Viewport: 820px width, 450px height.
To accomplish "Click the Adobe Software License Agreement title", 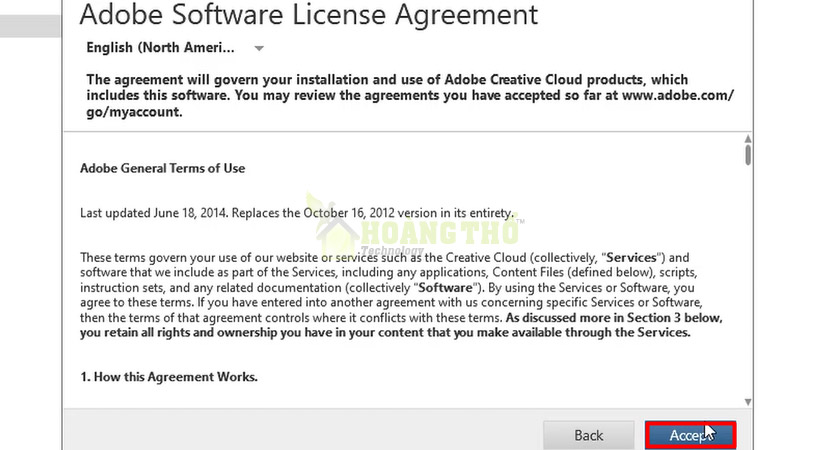I will point(308,15).
